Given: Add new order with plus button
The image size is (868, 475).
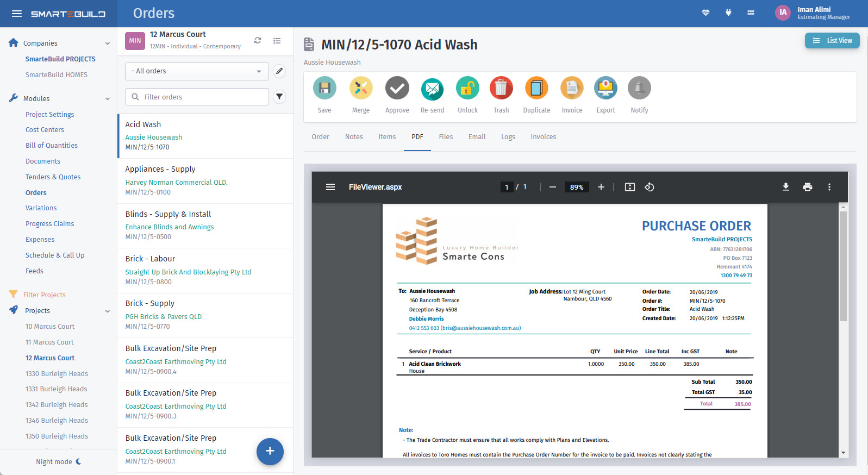Looking at the screenshot, I should click(270, 451).
